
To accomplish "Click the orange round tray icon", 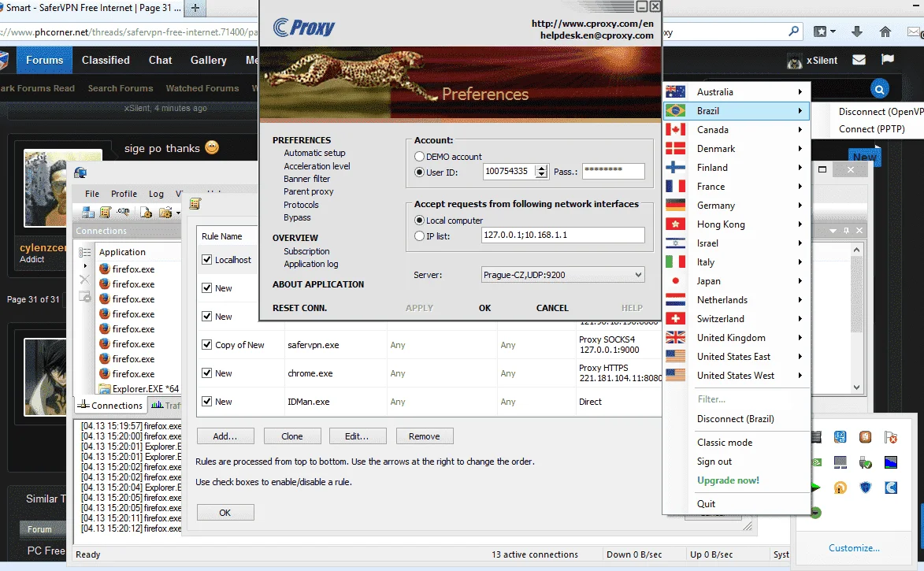I will coord(841,488).
